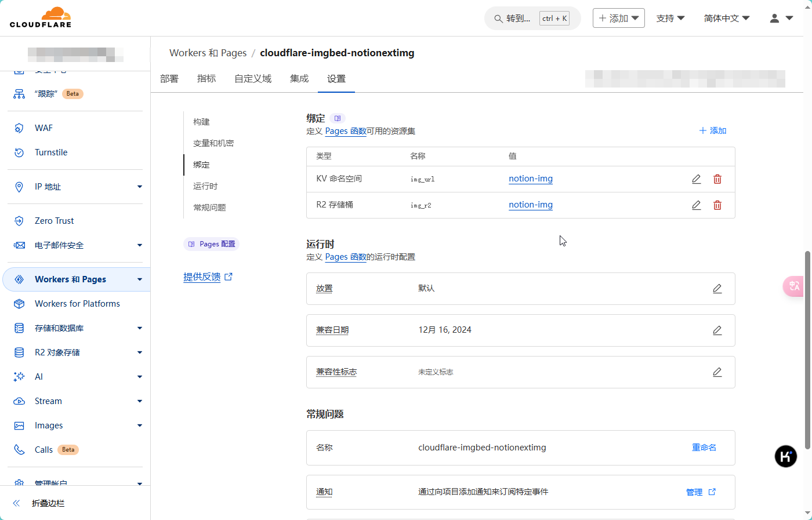
Task: Open the 提供反馈 feedback link
Action: [208, 277]
